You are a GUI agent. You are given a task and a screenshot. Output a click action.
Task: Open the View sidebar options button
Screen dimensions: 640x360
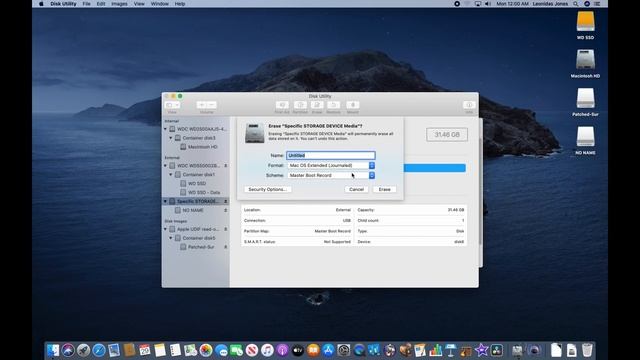click(x=172, y=105)
